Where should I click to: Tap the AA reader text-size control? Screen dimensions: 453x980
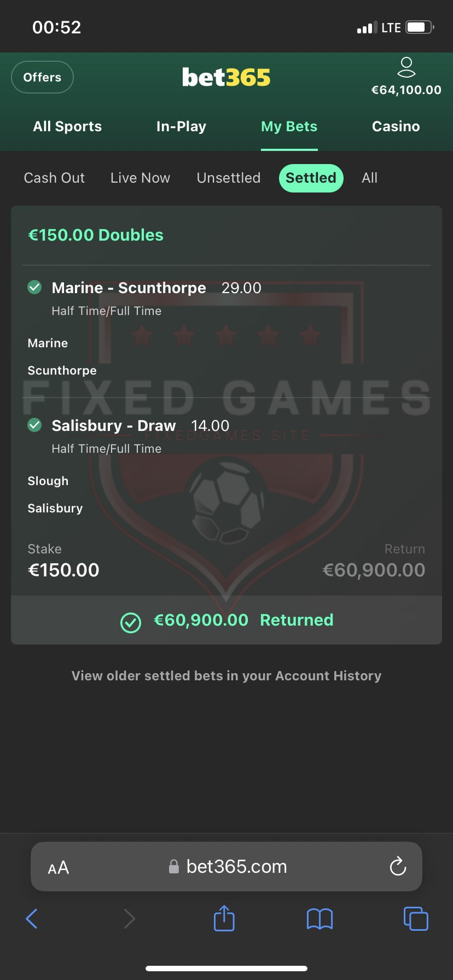(59, 867)
